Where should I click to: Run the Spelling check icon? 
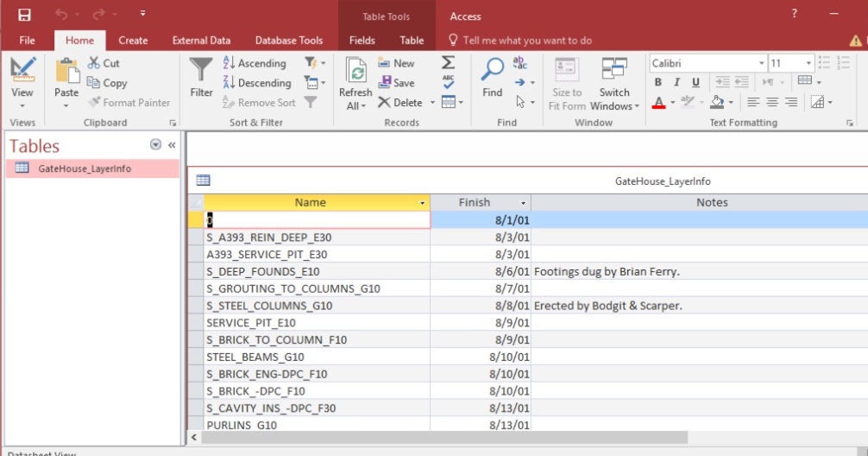click(448, 82)
